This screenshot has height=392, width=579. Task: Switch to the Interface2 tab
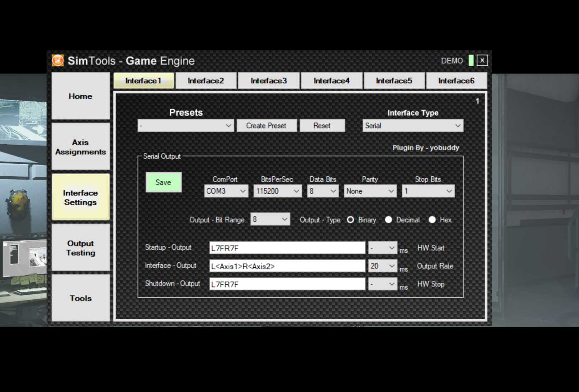206,81
